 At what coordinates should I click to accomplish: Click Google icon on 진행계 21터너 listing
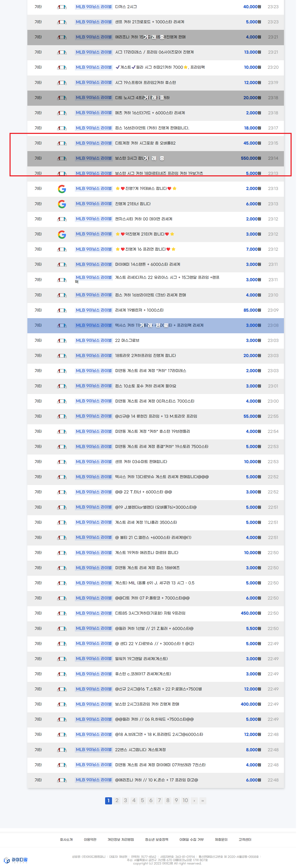click(62, 204)
